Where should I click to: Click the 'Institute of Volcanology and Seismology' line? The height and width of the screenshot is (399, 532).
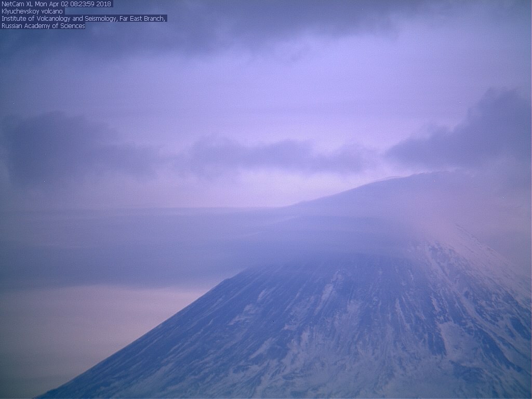[x=84, y=19]
